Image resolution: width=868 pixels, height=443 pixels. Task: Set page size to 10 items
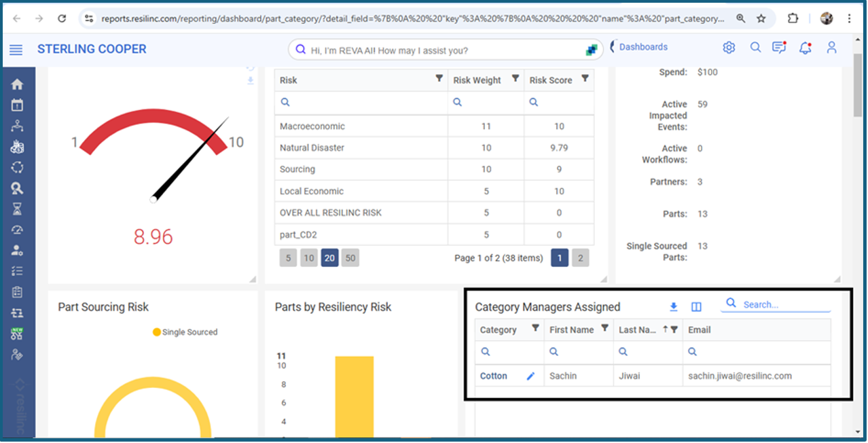[309, 258]
